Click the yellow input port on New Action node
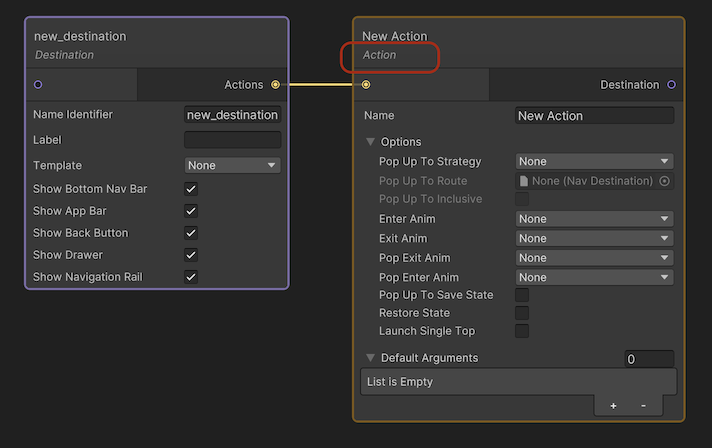The width and height of the screenshot is (712, 448). point(367,85)
